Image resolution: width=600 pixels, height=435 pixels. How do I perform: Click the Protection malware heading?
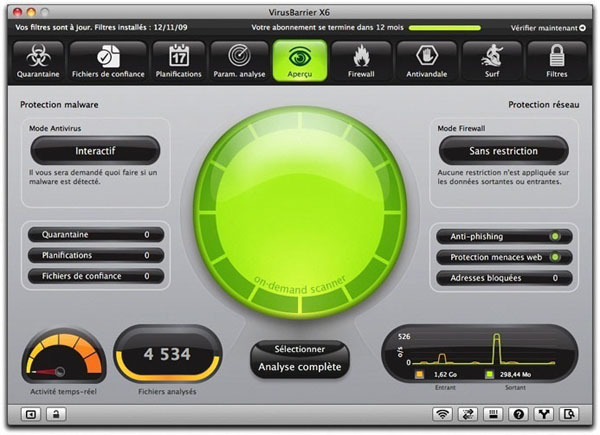[59, 104]
